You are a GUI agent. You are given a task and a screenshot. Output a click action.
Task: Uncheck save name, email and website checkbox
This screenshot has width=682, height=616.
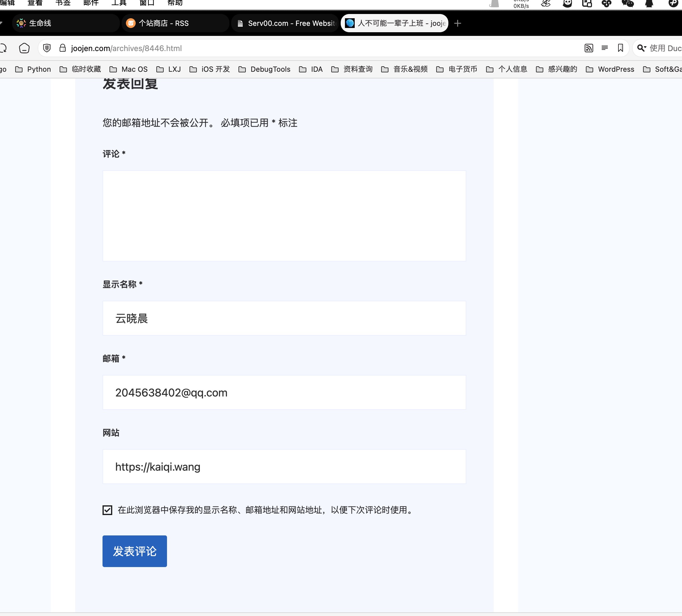pos(107,510)
